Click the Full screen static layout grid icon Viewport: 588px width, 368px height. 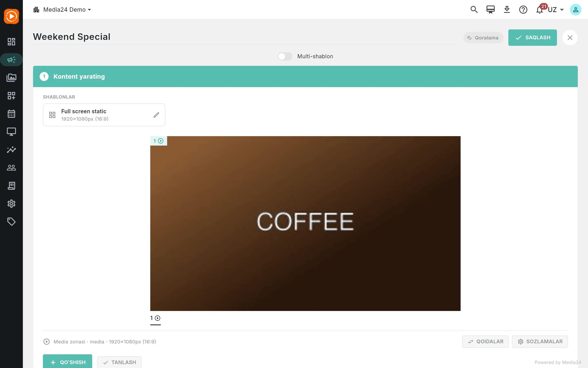[x=52, y=115]
